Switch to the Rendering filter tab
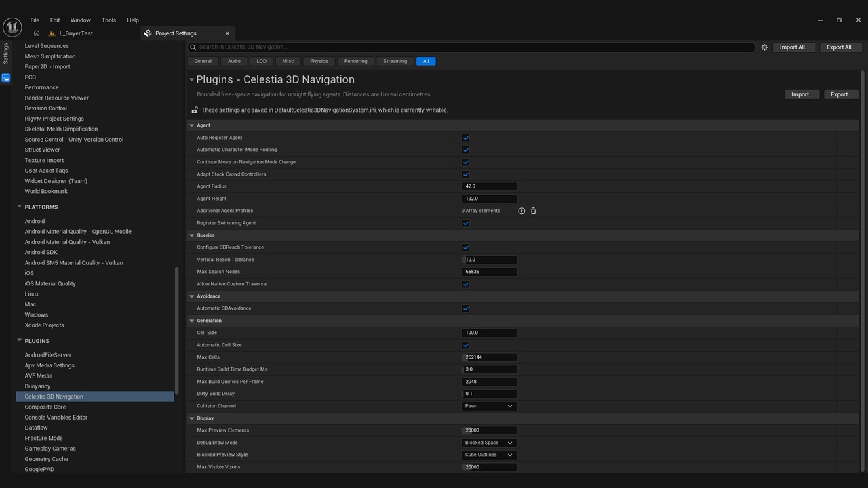 (355, 61)
